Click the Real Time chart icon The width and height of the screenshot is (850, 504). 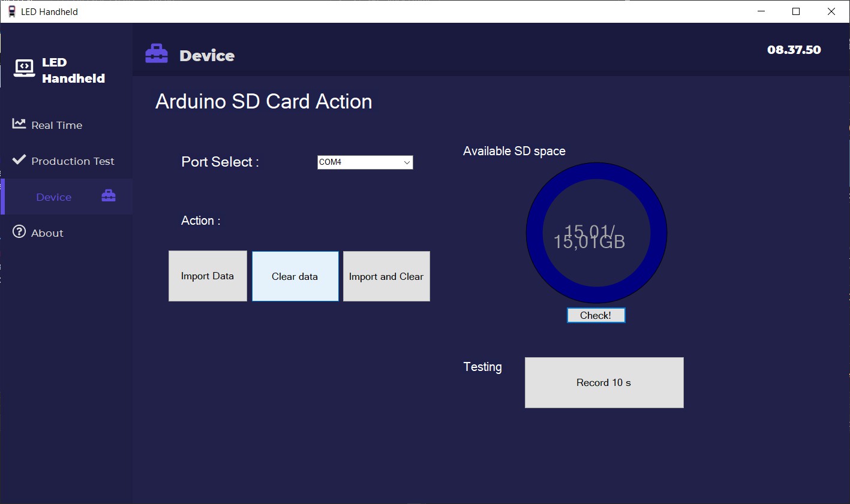pyautogui.click(x=19, y=123)
